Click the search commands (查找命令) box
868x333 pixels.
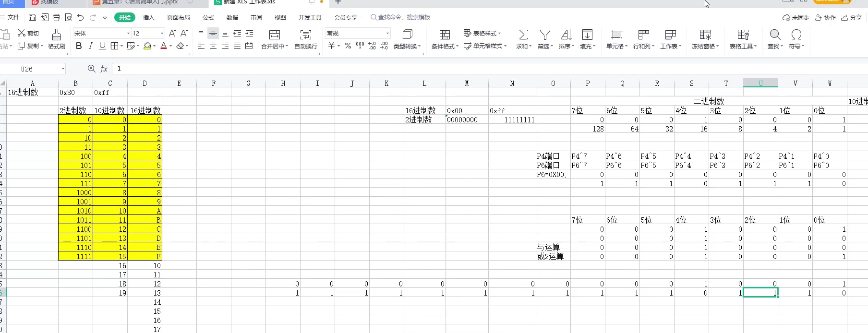[400, 17]
